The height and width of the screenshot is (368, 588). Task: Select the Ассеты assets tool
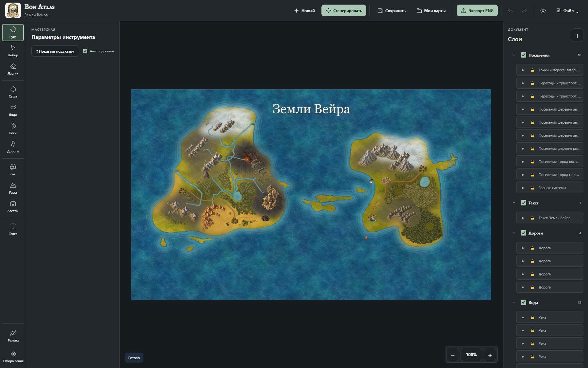click(x=13, y=206)
